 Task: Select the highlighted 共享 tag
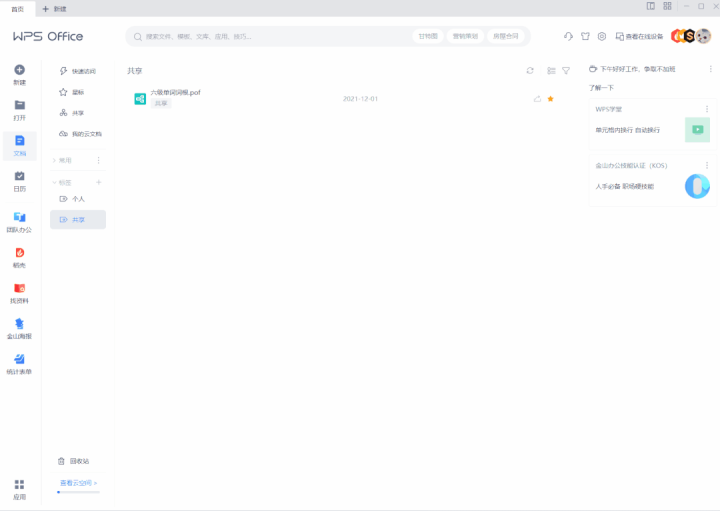78,219
